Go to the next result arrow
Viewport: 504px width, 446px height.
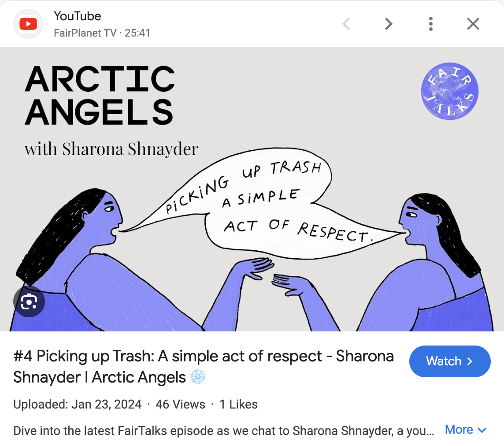389,24
